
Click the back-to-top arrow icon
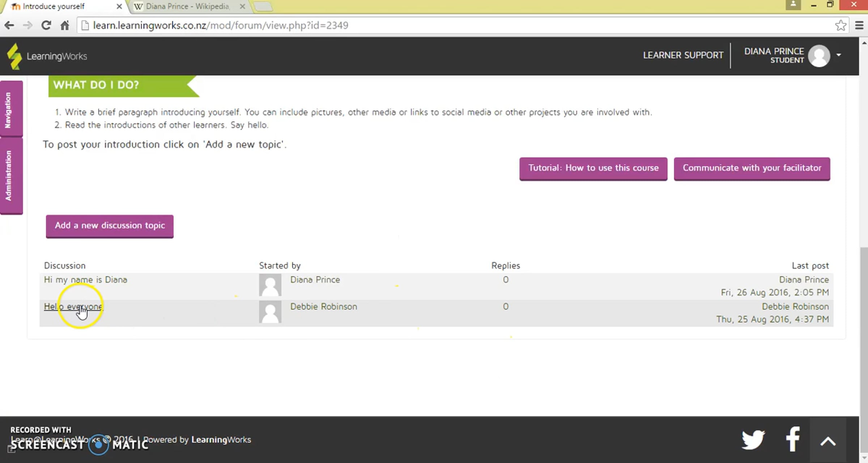tap(827, 441)
